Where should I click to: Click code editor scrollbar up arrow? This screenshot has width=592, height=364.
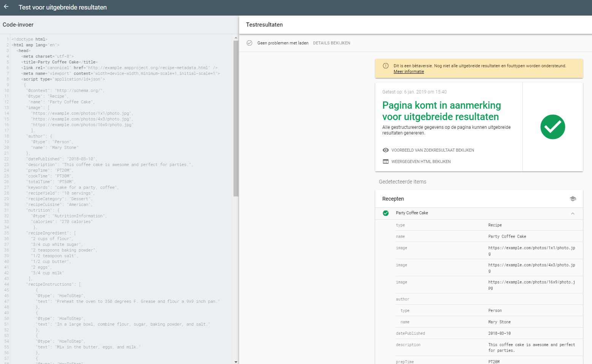pos(236,38)
